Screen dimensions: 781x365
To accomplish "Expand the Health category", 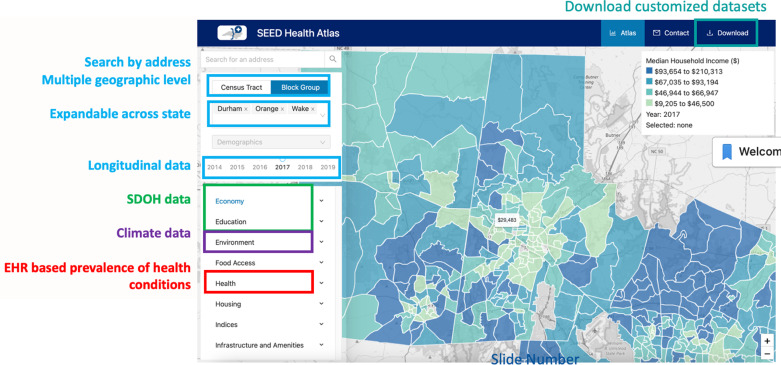I will tap(321, 283).
